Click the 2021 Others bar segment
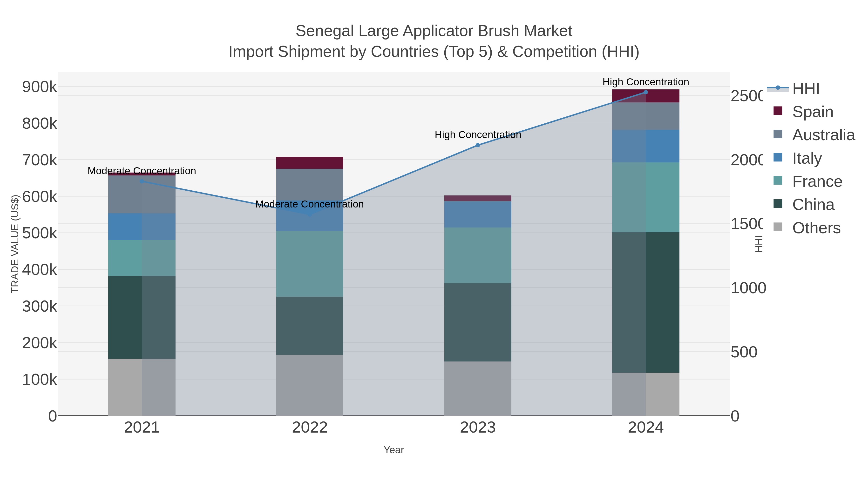The image size is (868, 488). pyautogui.click(x=142, y=387)
